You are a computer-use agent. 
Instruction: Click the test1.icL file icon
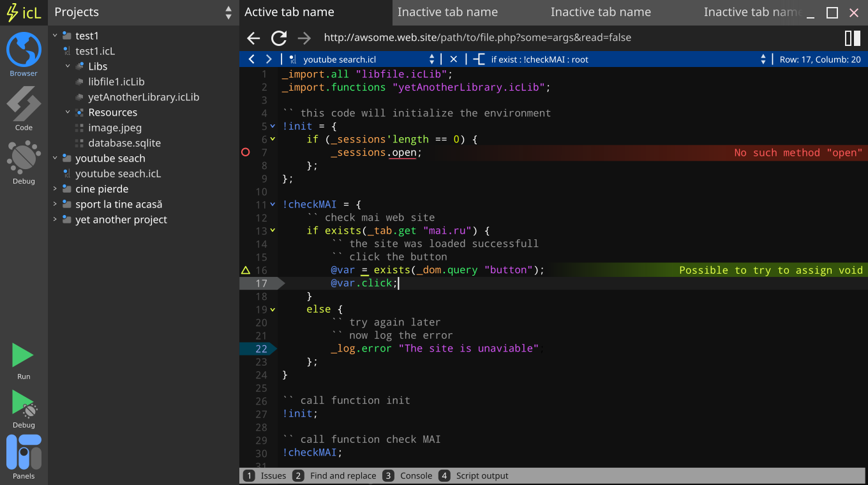click(x=66, y=51)
